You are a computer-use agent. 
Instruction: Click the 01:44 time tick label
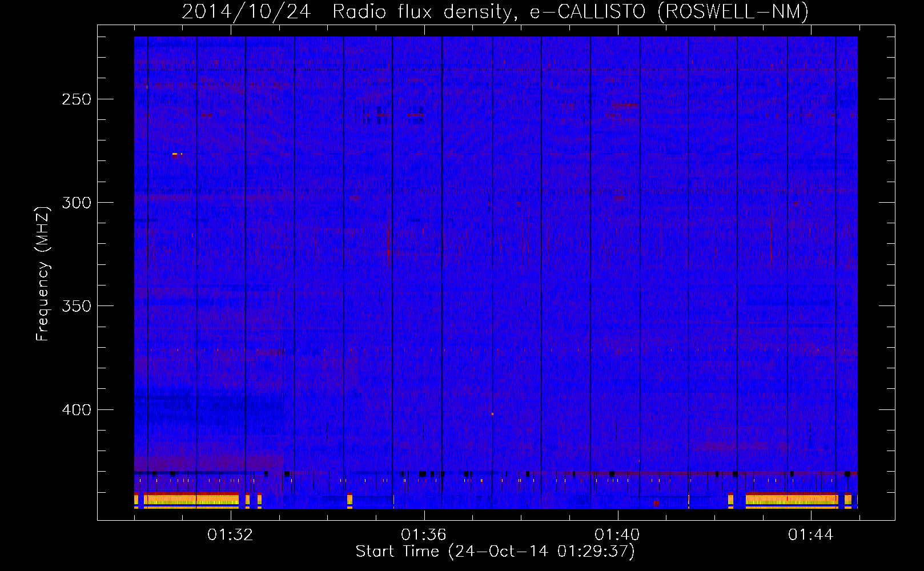pos(811,535)
